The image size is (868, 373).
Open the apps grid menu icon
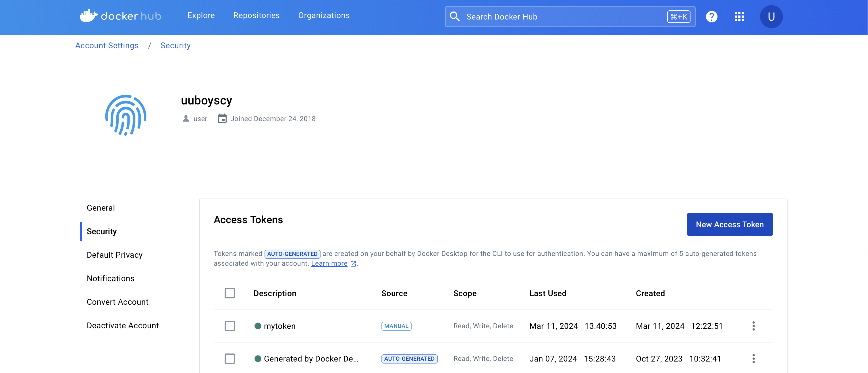point(739,16)
